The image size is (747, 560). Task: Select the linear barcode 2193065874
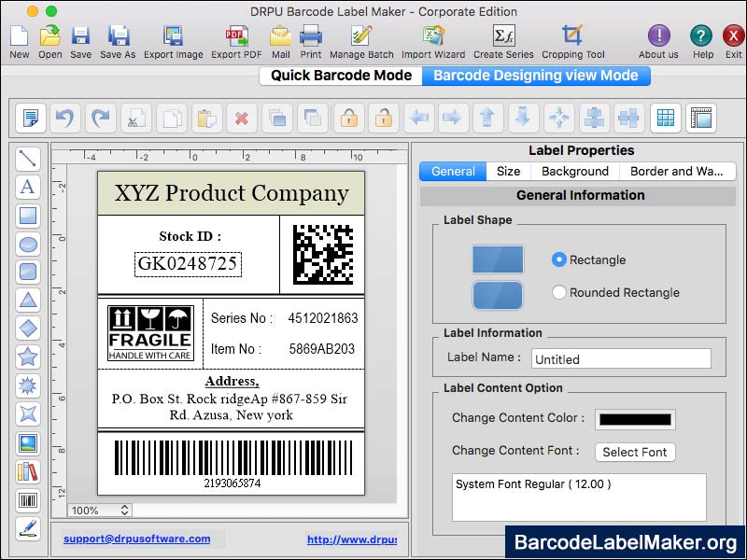pyautogui.click(x=233, y=463)
